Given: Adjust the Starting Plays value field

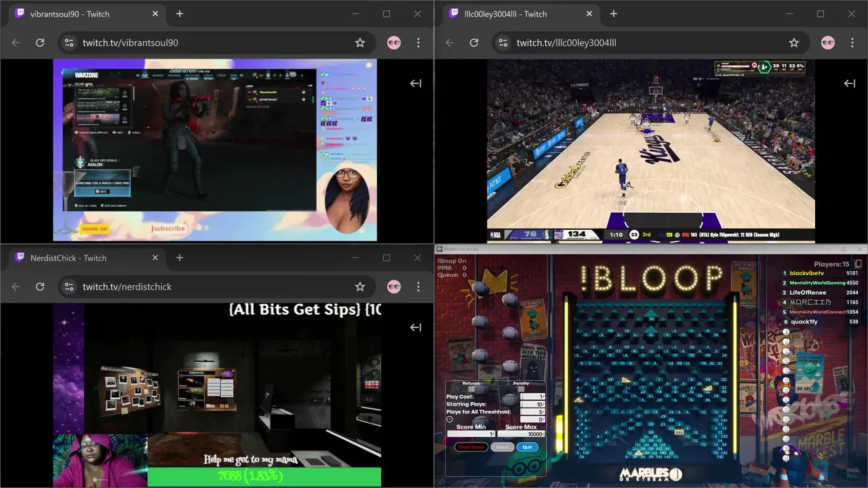Looking at the screenshot, I should 532,404.
